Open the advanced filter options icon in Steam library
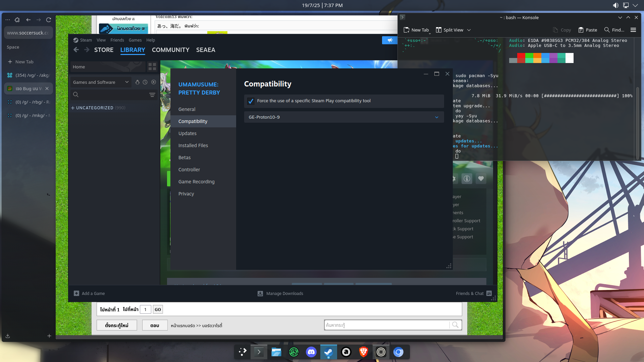This screenshot has width=644, height=362. [x=152, y=95]
